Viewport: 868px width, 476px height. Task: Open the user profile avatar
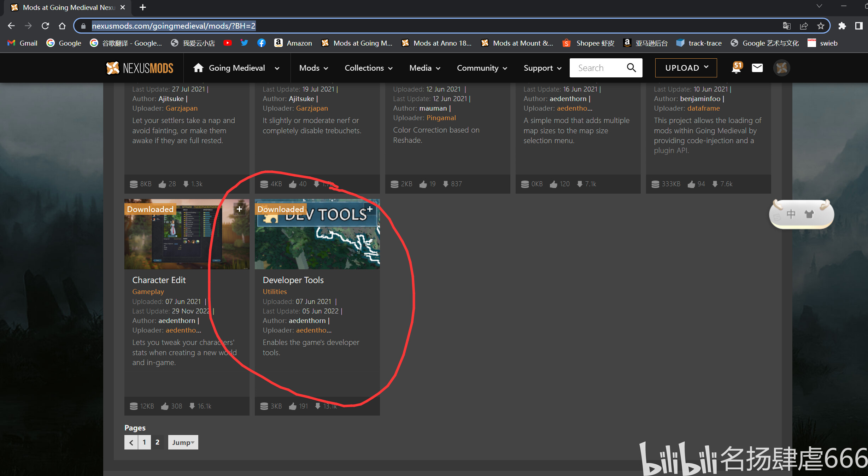[x=781, y=67]
